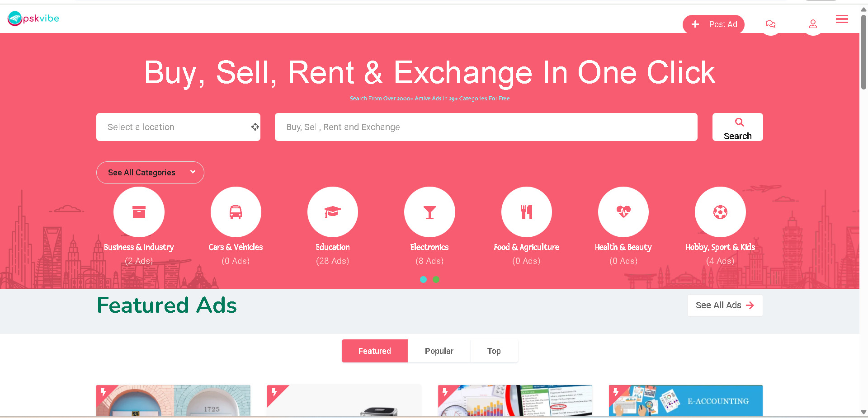Click the Health & Beauty text label
868x418 pixels.
point(623,247)
